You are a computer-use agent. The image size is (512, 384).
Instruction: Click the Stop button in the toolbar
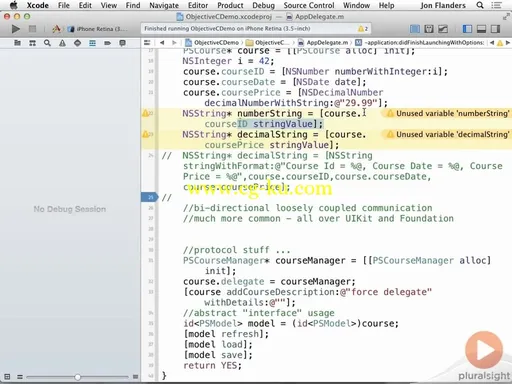pyautogui.click(x=32, y=29)
